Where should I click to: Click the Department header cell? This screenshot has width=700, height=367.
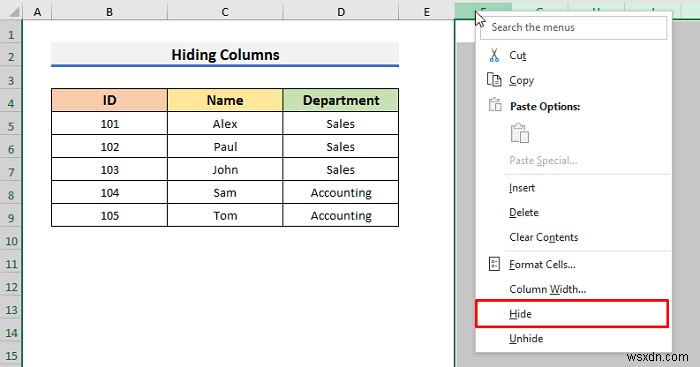[341, 100]
